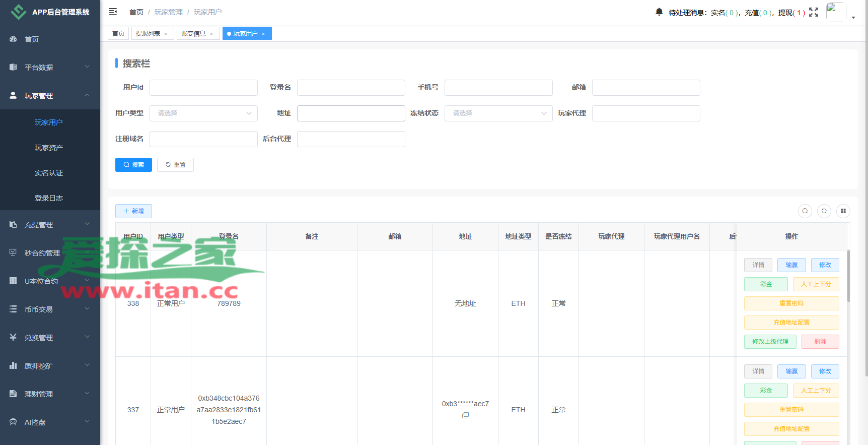This screenshot has height=445, width=868.
Task: Open the user avatar dropdown arrow
Action: click(853, 17)
